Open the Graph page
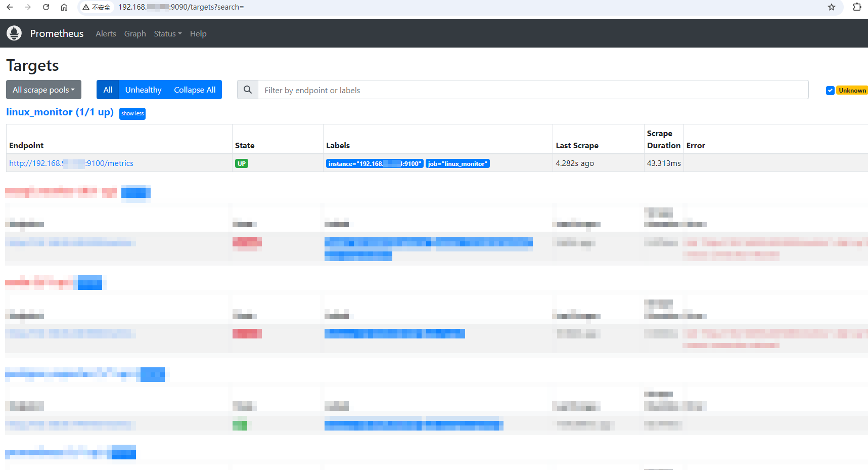The image size is (868, 470). (135, 33)
